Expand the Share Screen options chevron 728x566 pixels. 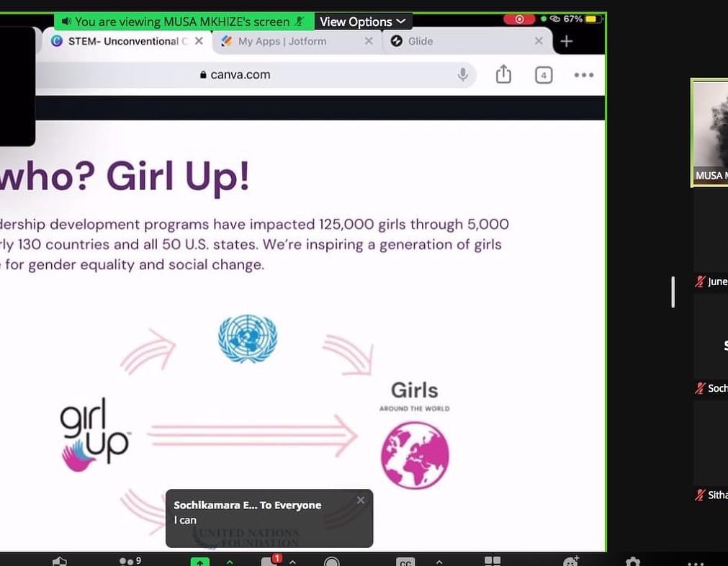[229, 560]
